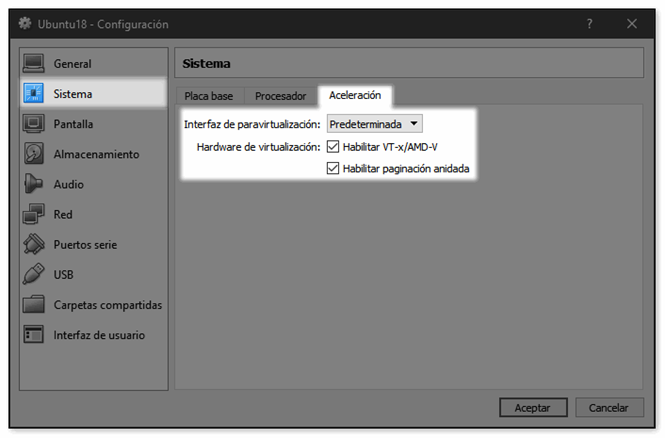
Task: Click the Cancelar button
Action: [609, 407]
